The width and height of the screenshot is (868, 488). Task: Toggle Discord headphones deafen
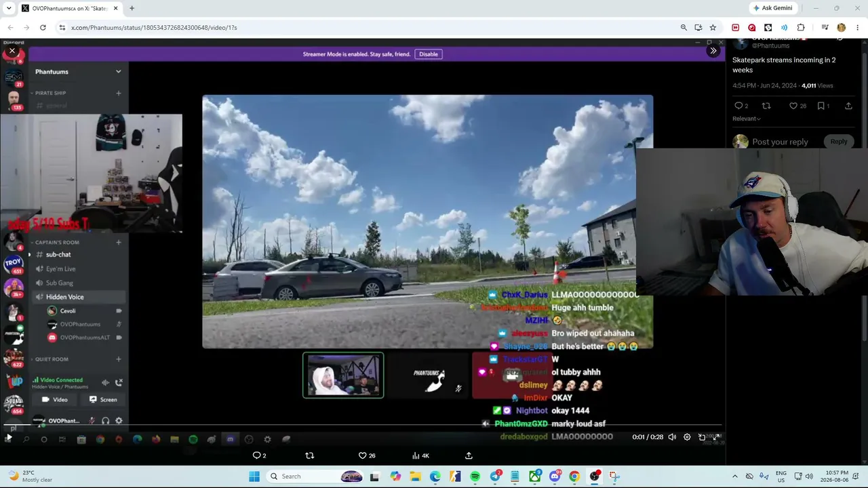105,421
